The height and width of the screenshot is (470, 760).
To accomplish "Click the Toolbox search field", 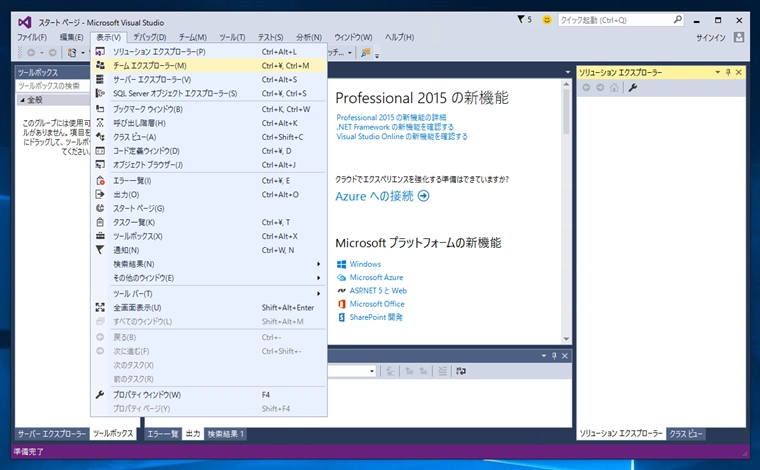I will 52,86.
